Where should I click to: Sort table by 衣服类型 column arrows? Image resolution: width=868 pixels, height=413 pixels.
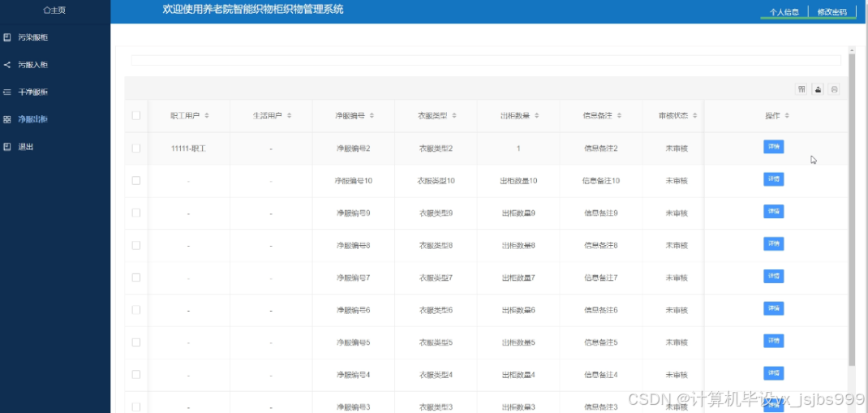pos(454,116)
